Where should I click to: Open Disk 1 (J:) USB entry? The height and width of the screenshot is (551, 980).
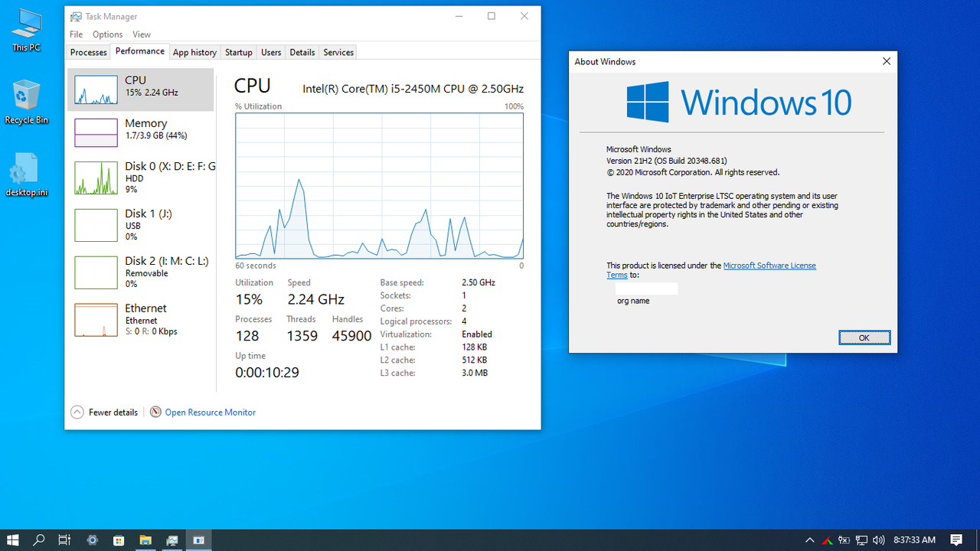(x=141, y=225)
